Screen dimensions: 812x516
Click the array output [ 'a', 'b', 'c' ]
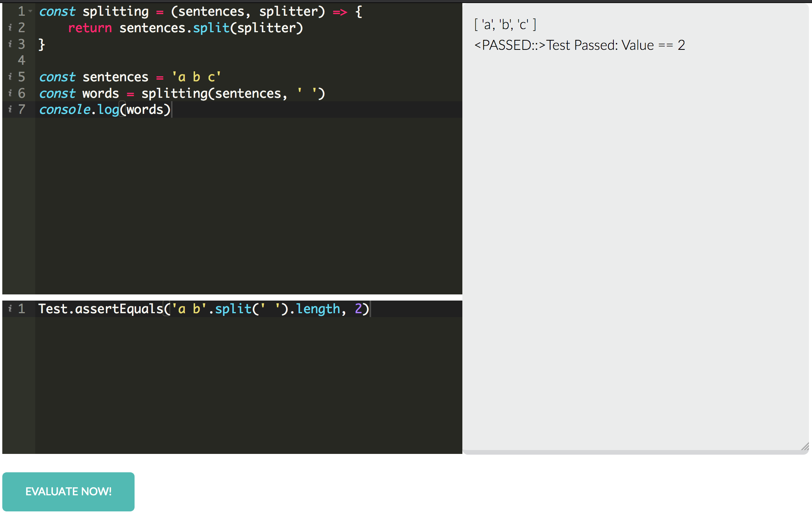[505, 24]
